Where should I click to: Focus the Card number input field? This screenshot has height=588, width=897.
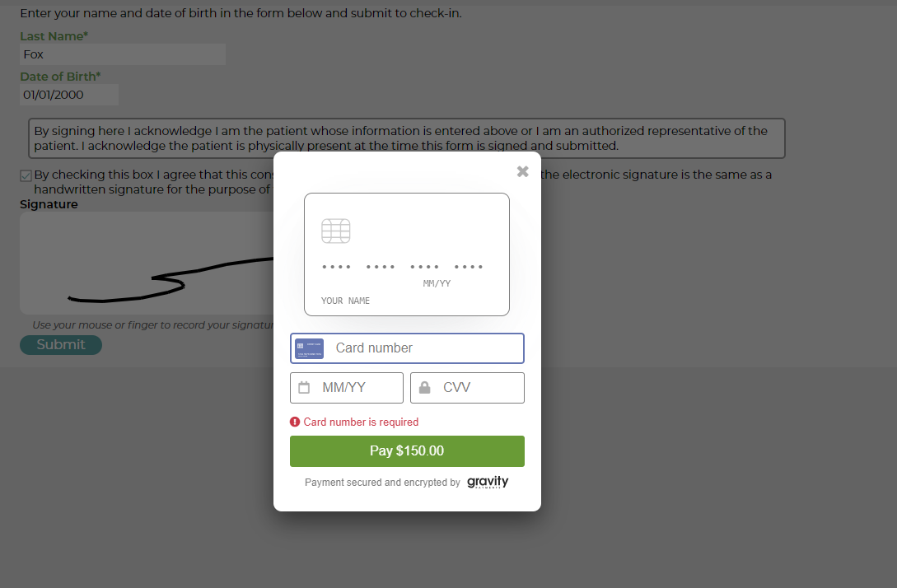point(407,348)
